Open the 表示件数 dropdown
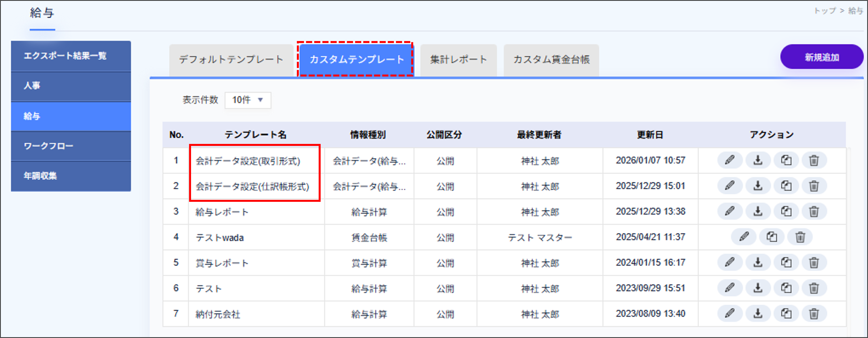 (x=248, y=100)
